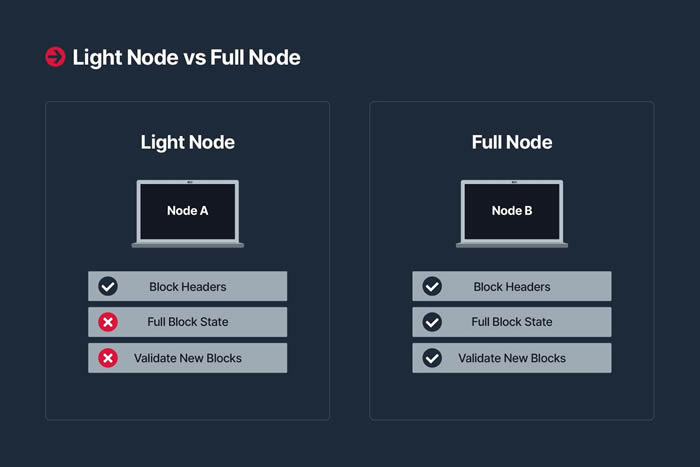Click the Full Node Full Block State checkmark
Image resolution: width=700 pixels, height=467 pixels.
(432, 322)
